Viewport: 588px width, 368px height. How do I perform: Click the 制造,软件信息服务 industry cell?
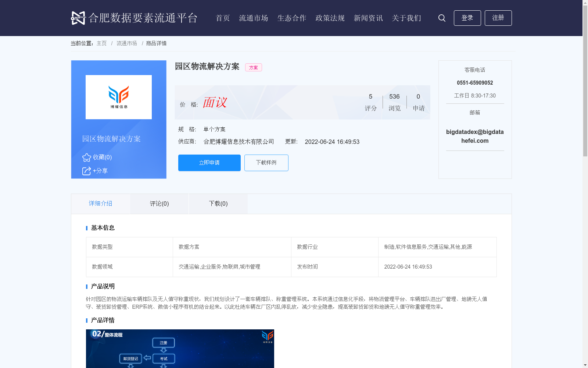[x=437, y=247]
